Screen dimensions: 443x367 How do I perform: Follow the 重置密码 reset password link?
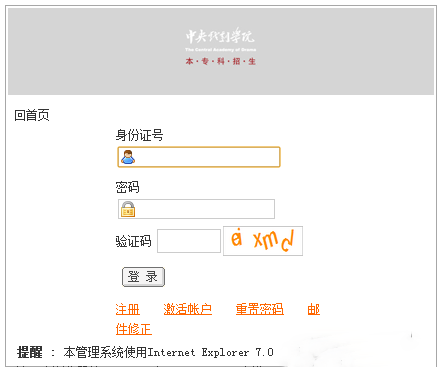coord(260,309)
